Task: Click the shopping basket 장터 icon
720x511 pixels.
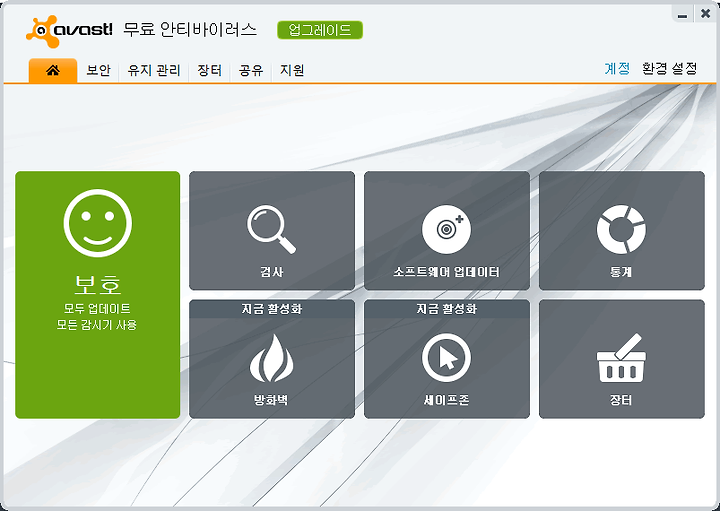Action: coord(621,359)
